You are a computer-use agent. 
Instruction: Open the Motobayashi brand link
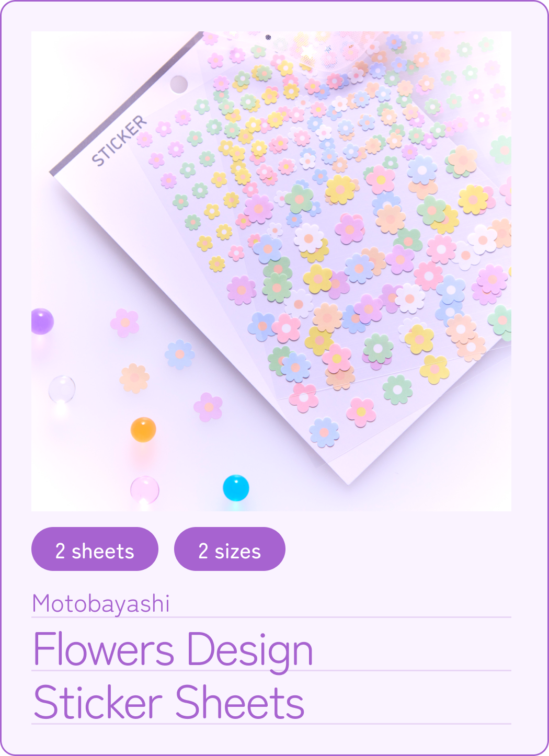pos(101,603)
